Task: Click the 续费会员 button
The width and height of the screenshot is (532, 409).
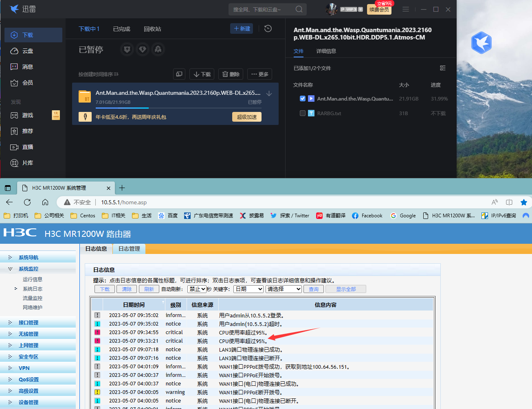Action: [x=379, y=9]
